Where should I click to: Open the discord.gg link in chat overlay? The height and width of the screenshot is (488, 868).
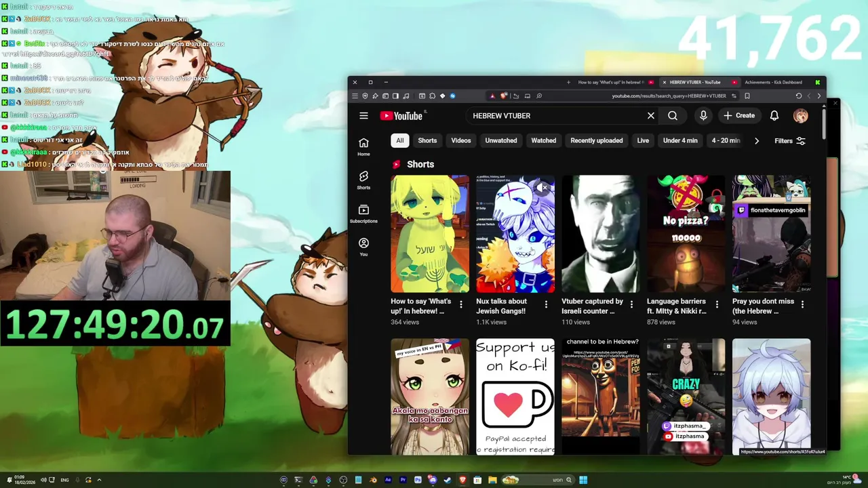pyautogui.click(x=64, y=54)
